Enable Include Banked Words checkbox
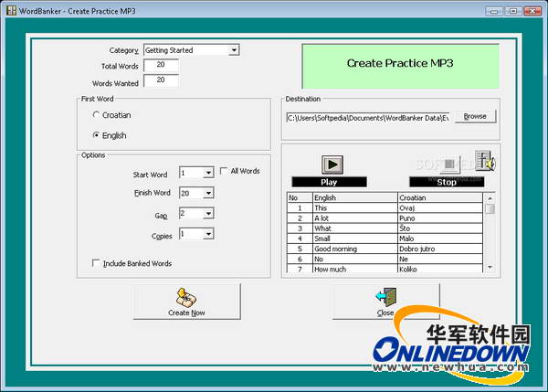Screen dimensions: 548x392 [x=95, y=263]
